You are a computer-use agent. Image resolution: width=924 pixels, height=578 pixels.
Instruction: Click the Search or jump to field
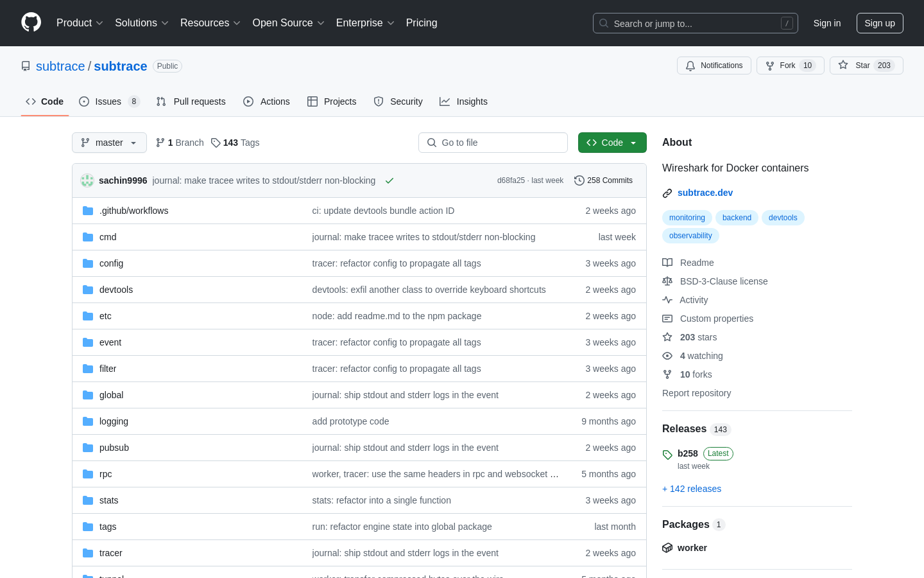click(x=696, y=23)
